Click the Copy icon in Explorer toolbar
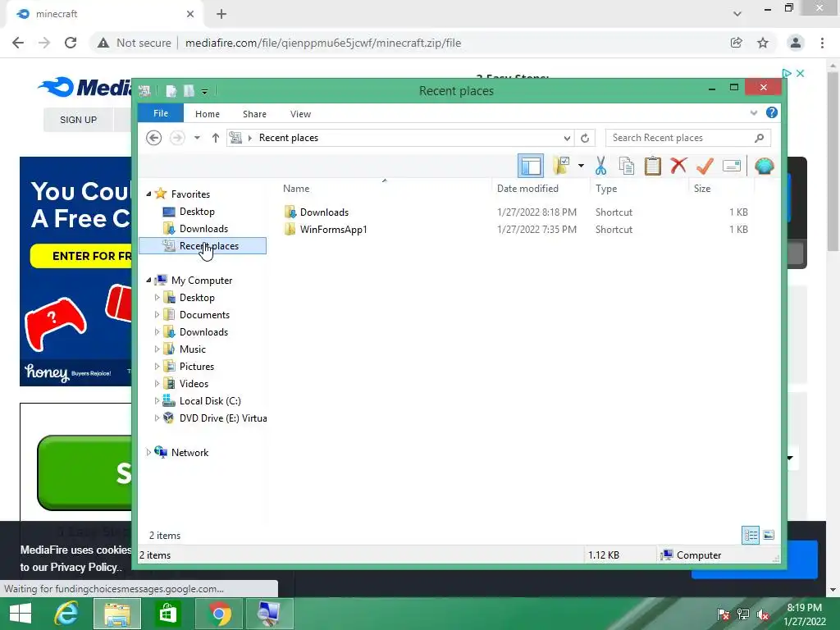The width and height of the screenshot is (840, 630). point(626,166)
